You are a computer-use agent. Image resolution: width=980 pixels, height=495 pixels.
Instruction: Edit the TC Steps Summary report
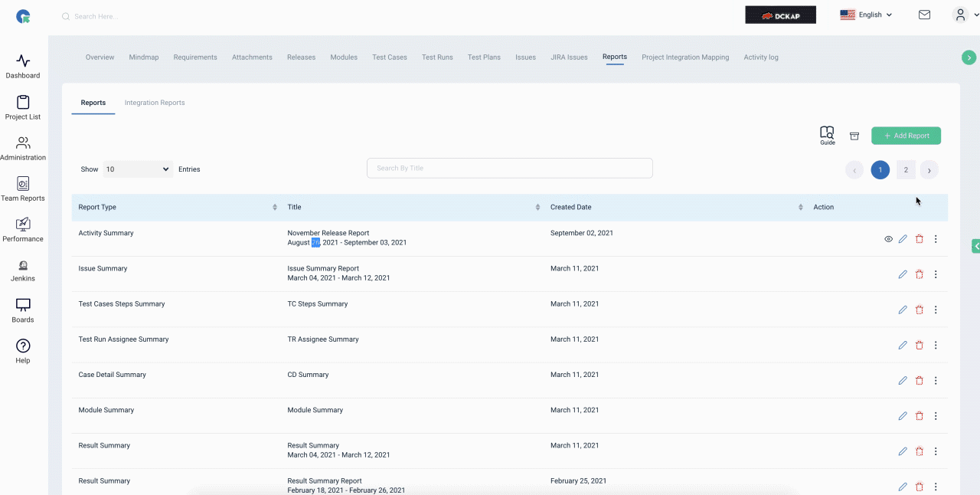903,310
